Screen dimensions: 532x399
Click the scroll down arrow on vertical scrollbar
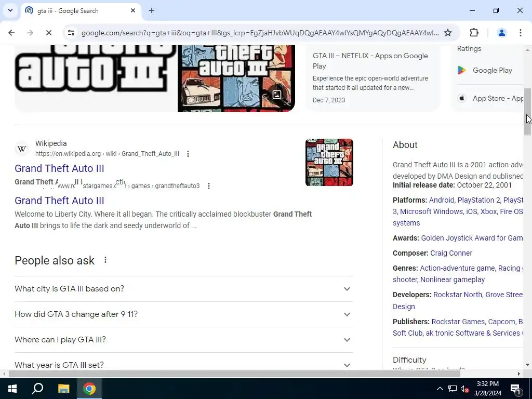pyautogui.click(x=527, y=365)
